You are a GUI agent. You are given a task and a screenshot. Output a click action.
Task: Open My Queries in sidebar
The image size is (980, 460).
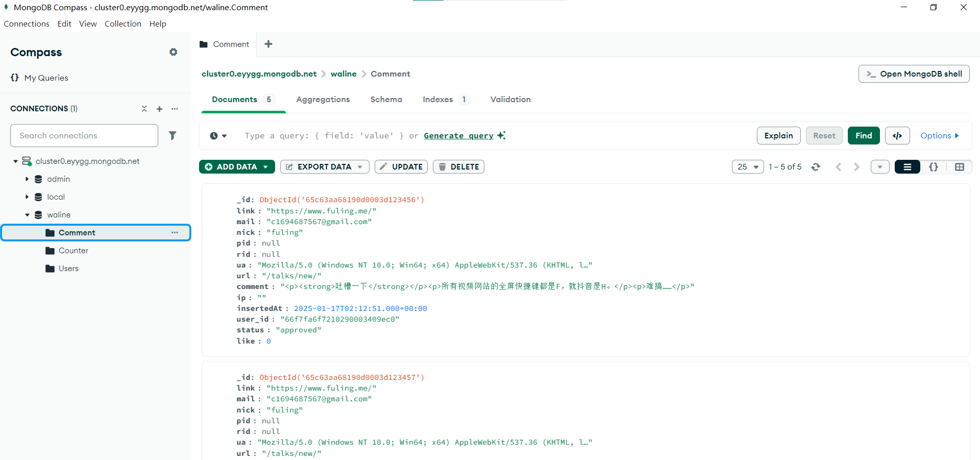39,78
